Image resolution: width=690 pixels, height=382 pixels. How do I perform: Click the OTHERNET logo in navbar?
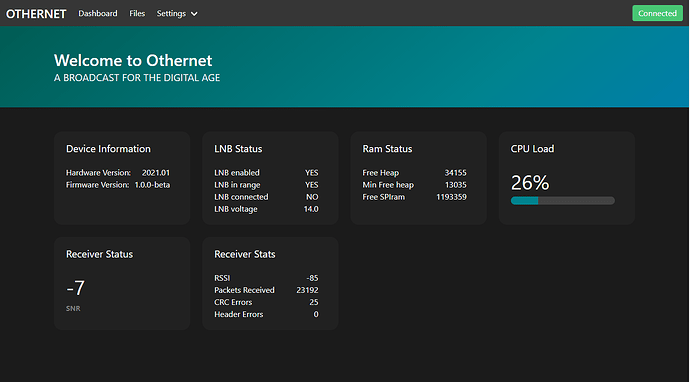pyautogui.click(x=36, y=14)
